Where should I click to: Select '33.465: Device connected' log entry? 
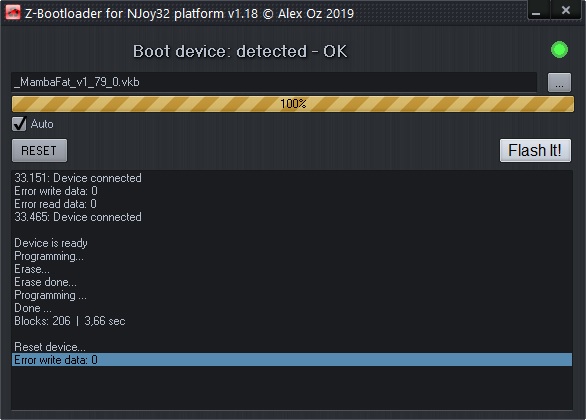coord(78,217)
